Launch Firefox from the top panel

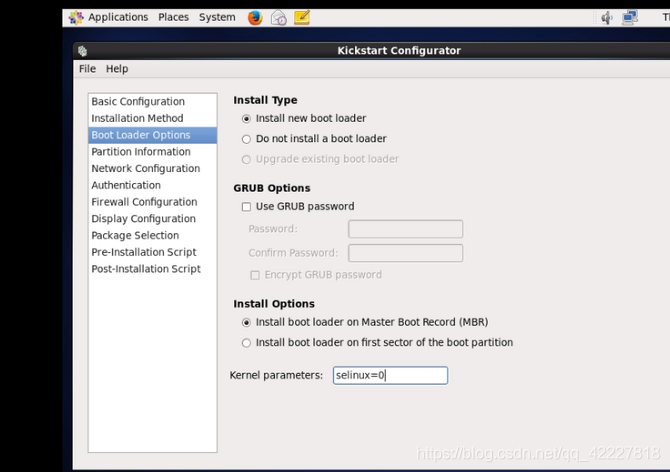pyautogui.click(x=255, y=18)
